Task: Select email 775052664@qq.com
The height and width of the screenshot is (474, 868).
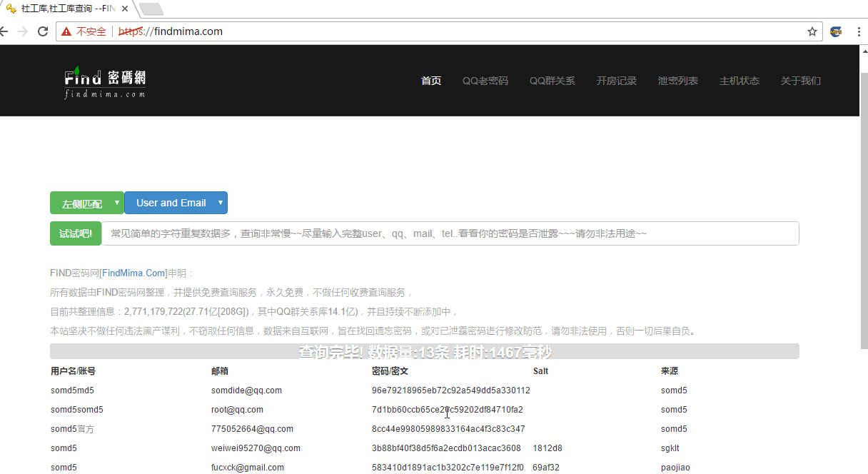Action: (x=252, y=429)
